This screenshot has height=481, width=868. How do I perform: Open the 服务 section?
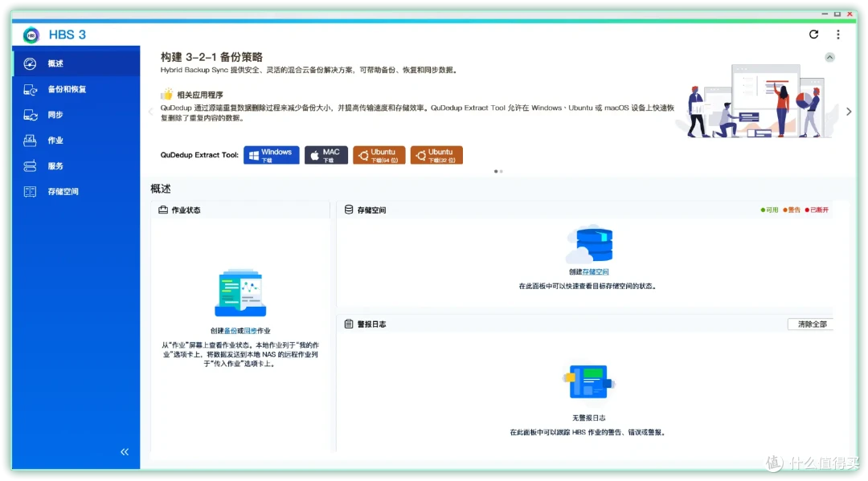tap(76, 165)
